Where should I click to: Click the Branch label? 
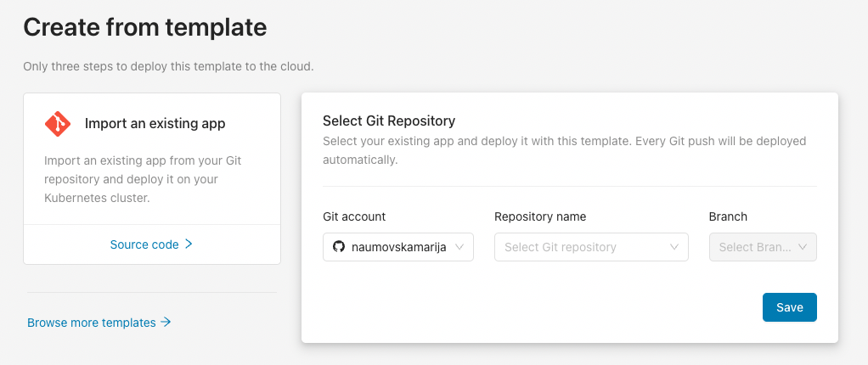click(x=728, y=216)
